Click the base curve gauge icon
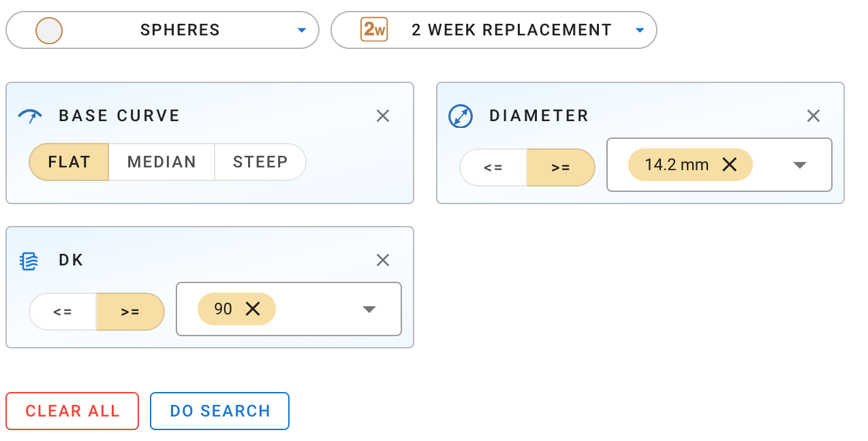The width and height of the screenshot is (868, 441). (x=30, y=116)
